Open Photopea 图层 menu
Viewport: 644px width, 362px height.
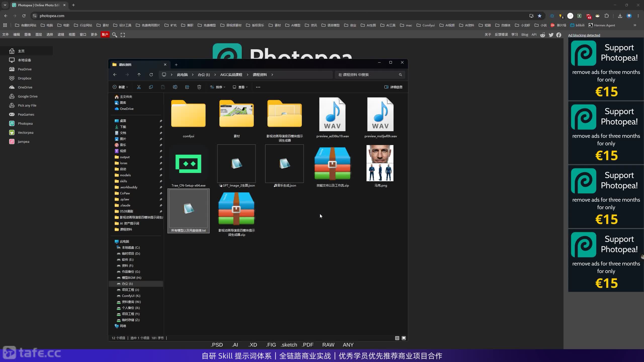point(39,35)
